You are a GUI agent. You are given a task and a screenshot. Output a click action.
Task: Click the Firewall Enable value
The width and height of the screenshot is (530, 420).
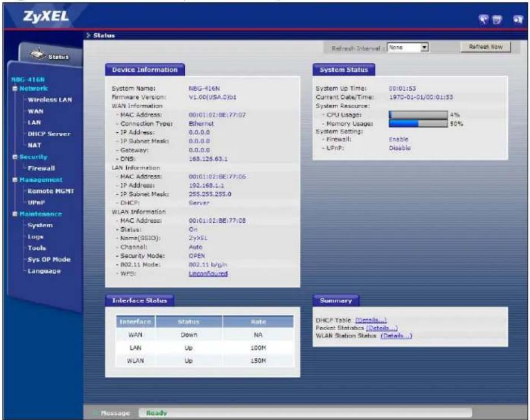[399, 139]
